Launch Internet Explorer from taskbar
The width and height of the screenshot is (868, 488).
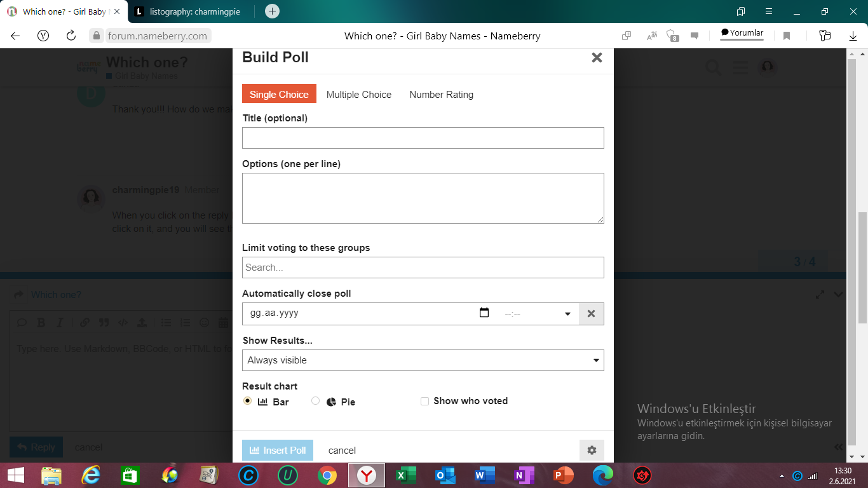[91, 475]
